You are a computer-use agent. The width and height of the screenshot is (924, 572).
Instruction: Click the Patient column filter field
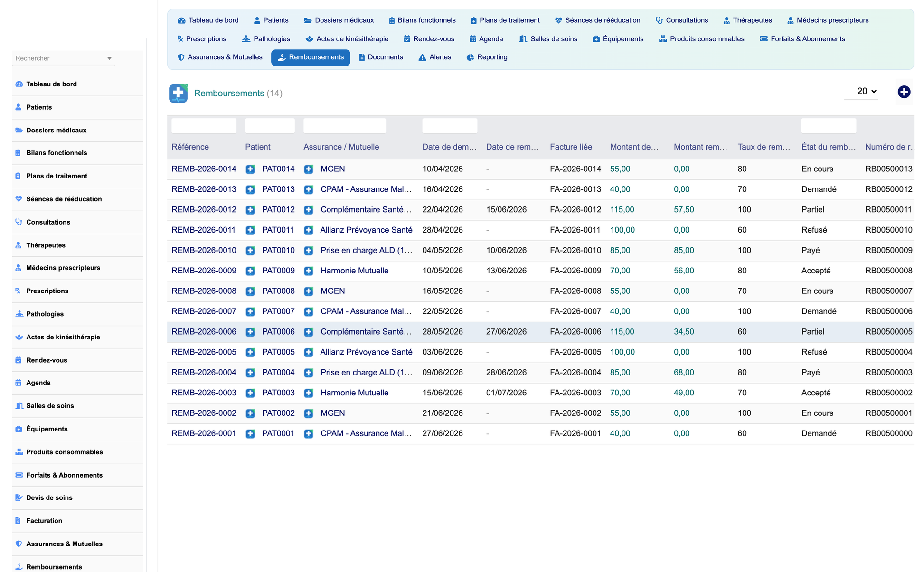(x=270, y=126)
